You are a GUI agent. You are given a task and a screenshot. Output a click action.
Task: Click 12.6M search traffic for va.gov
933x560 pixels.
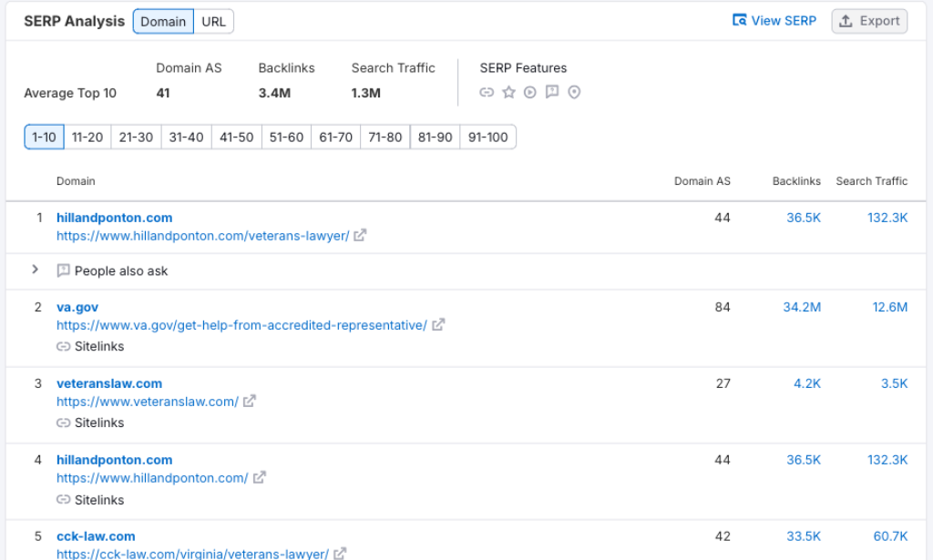889,308
